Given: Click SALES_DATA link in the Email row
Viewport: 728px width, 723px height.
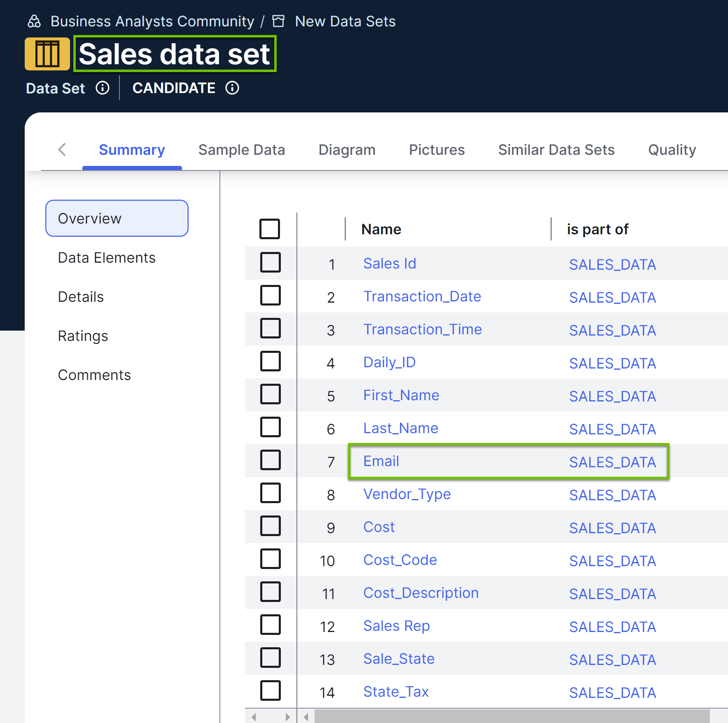Looking at the screenshot, I should pyautogui.click(x=612, y=462).
